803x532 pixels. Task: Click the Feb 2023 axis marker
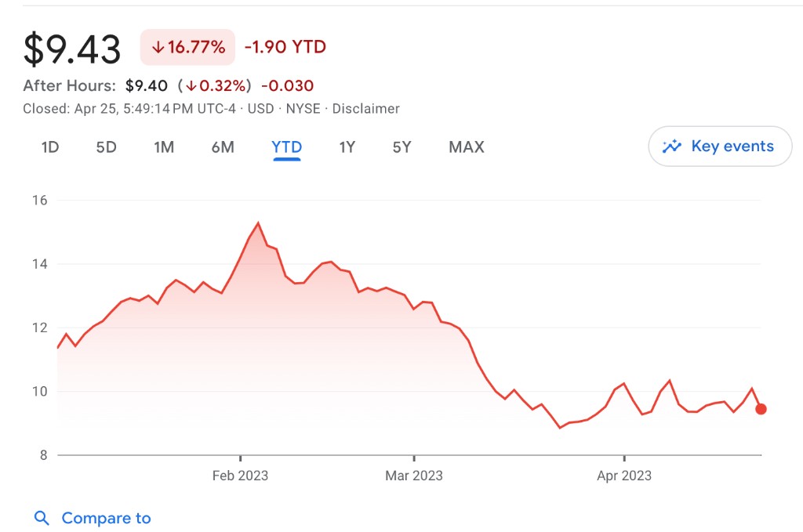[x=240, y=476]
